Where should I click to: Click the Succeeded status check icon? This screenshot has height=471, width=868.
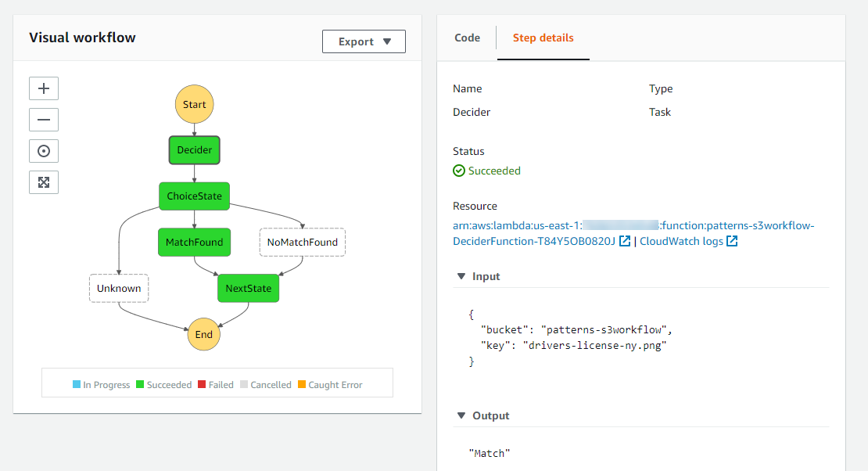459,171
